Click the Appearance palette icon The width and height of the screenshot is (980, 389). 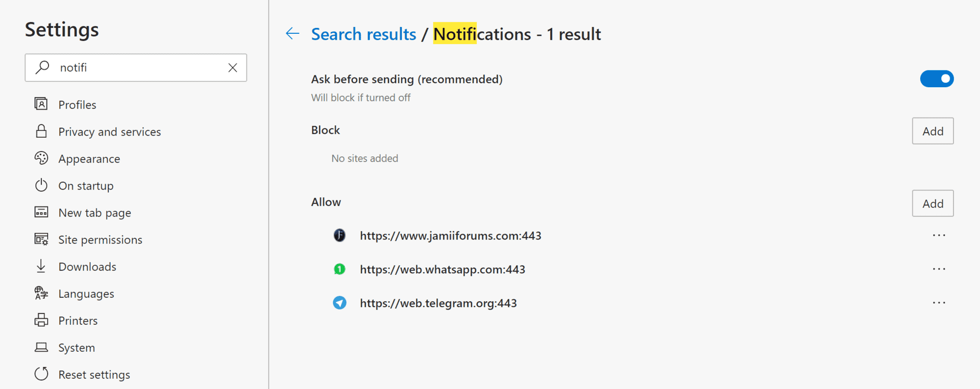41,158
